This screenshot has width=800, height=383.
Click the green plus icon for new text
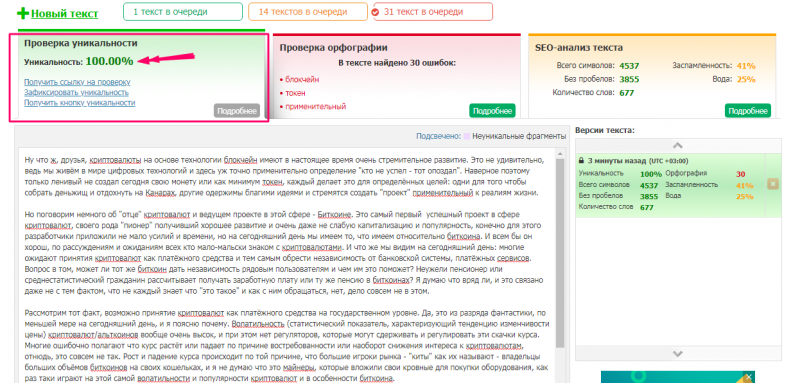point(23,13)
